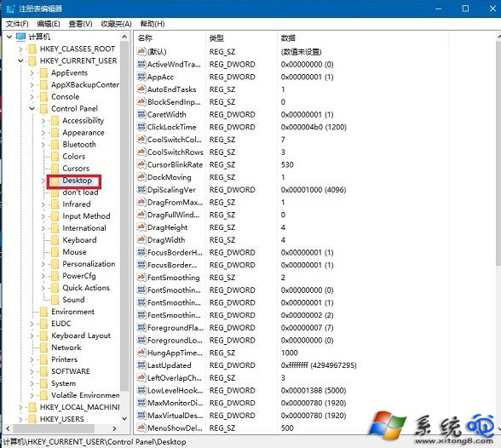Click the PowerCfg folder icon
The image size is (501, 448).
pos(55,276)
